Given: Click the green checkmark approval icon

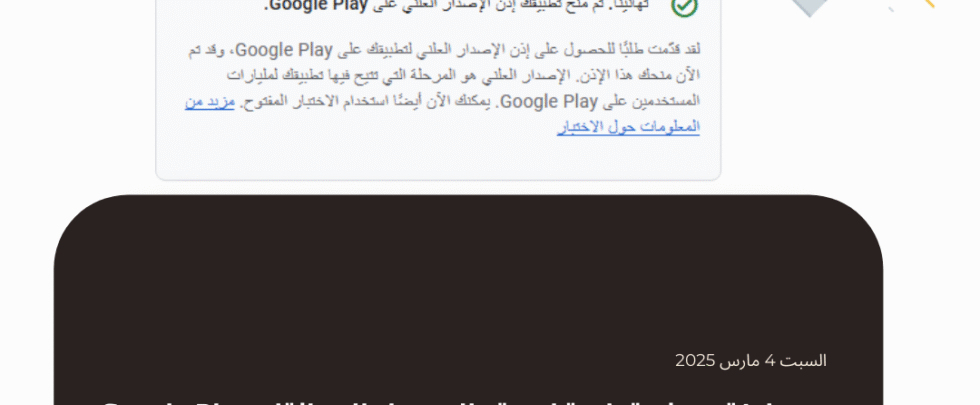Looking at the screenshot, I should [684, 6].
